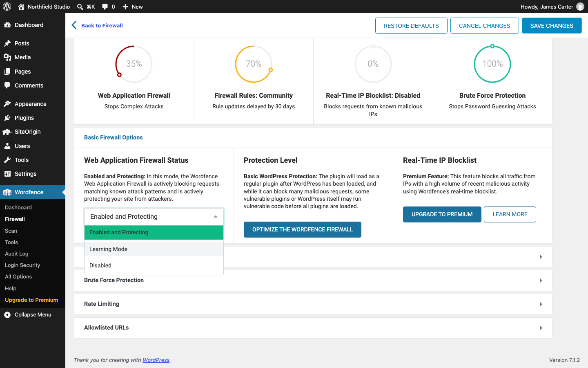Screen dimensions: 588x368
Task: Save changes to firewall options
Action: pyautogui.click(x=552, y=26)
